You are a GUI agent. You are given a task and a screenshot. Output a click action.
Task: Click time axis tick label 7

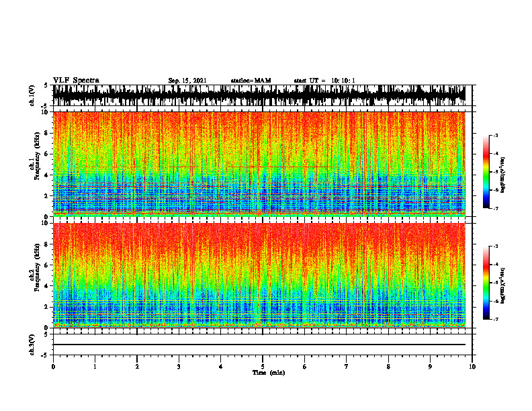click(347, 367)
